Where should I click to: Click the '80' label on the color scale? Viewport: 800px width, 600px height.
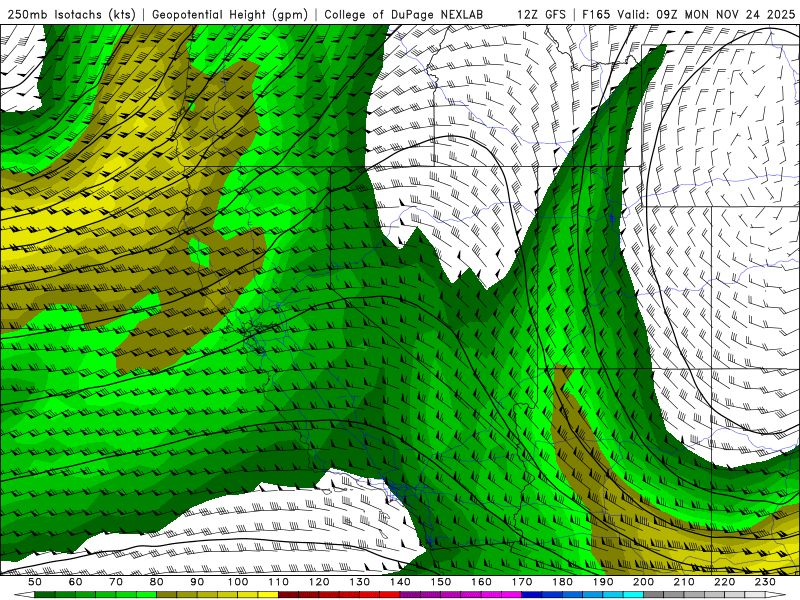tap(157, 582)
